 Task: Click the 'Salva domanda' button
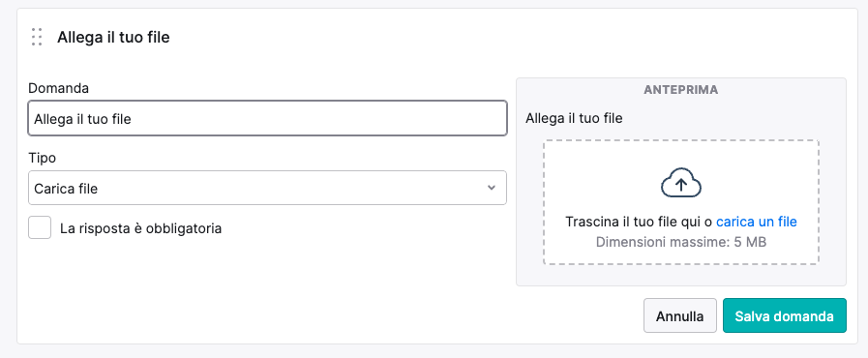pyautogui.click(x=785, y=316)
